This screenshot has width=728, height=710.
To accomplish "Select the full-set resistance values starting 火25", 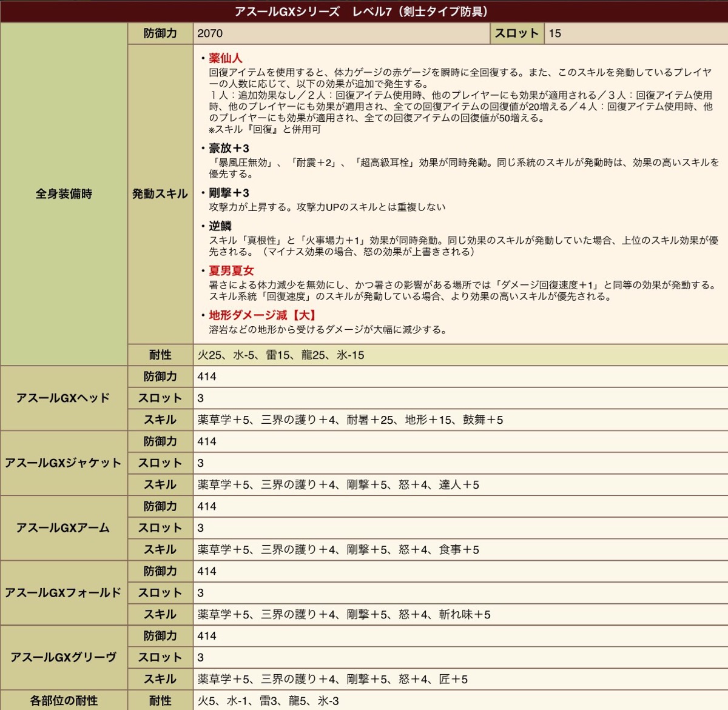I will point(281,355).
